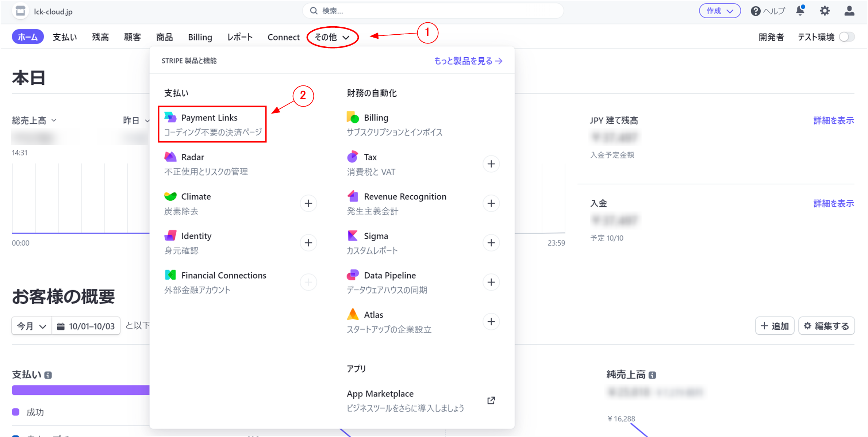Click the 支払い info icon
Screen dimensions: 868x437
[48, 375]
